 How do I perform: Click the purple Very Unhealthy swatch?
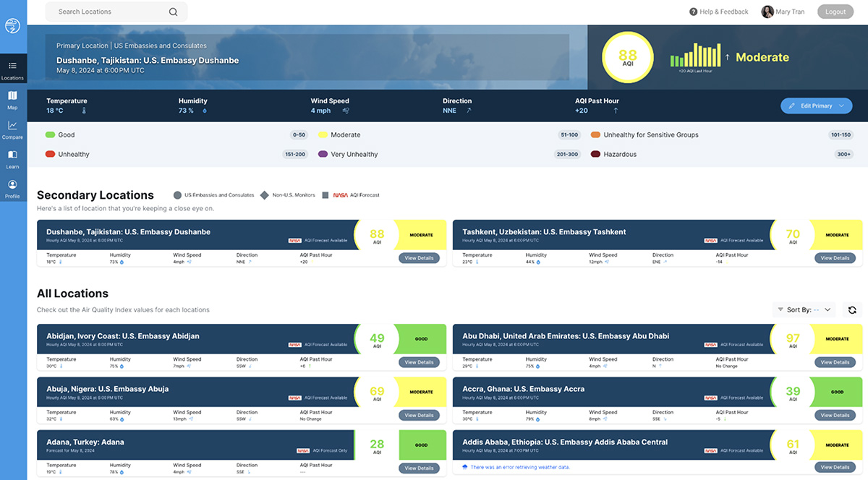point(323,155)
